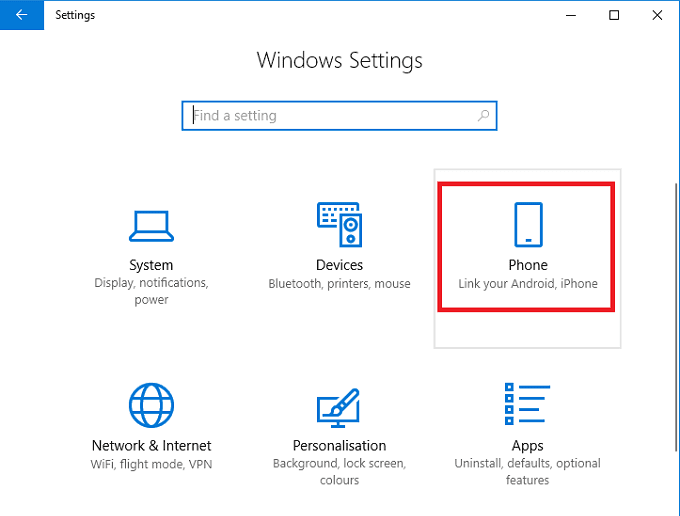Open the Apps list icon
Image resolution: width=680 pixels, height=516 pixels.
point(527,405)
